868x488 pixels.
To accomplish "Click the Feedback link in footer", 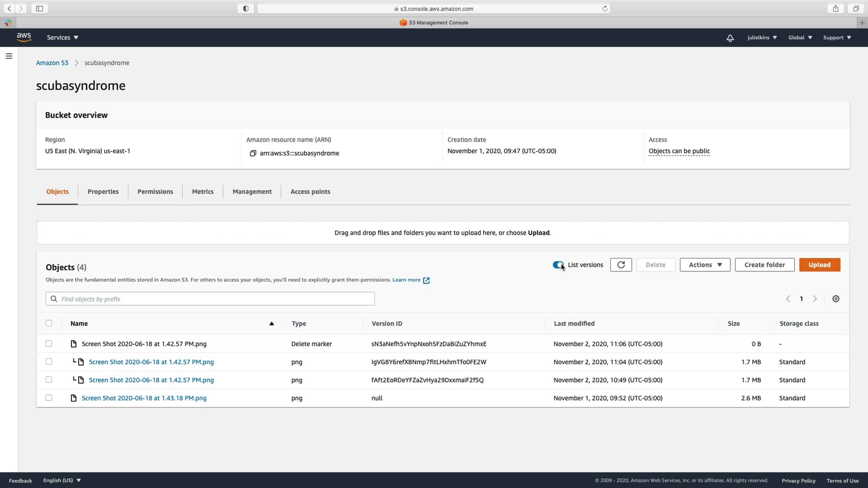I will (20, 481).
